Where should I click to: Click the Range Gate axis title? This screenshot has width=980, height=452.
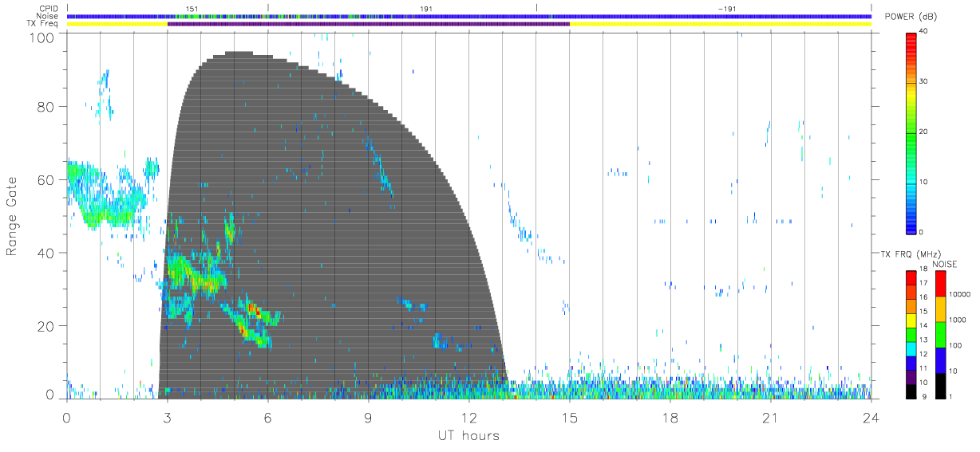(12, 217)
